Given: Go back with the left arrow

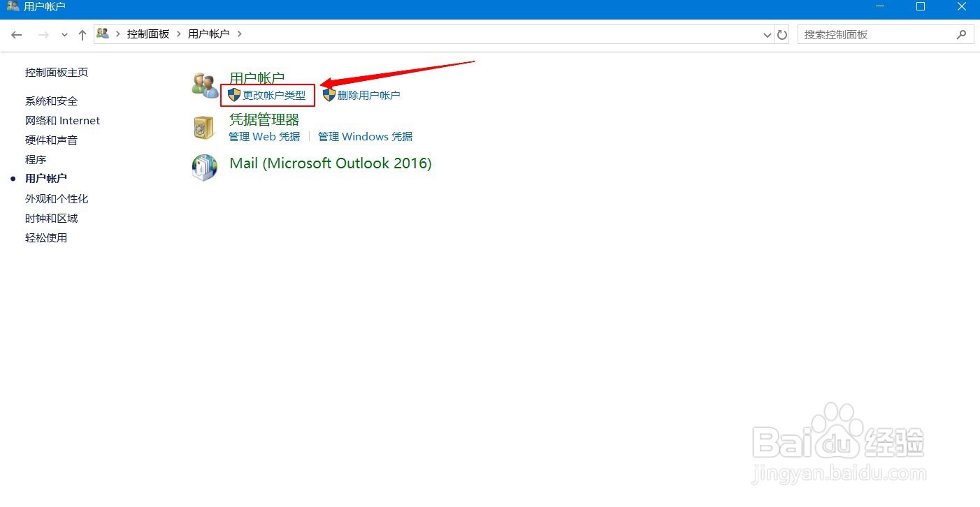Looking at the screenshot, I should [x=17, y=34].
